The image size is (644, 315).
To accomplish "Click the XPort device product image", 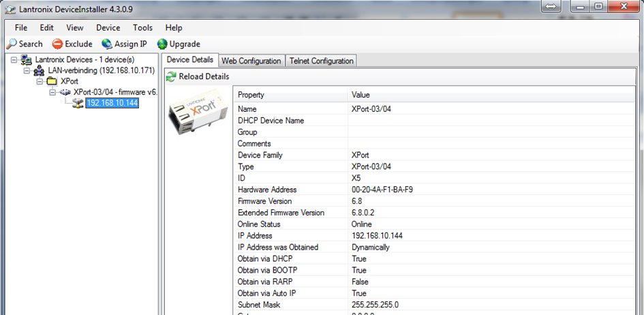I will (x=196, y=110).
